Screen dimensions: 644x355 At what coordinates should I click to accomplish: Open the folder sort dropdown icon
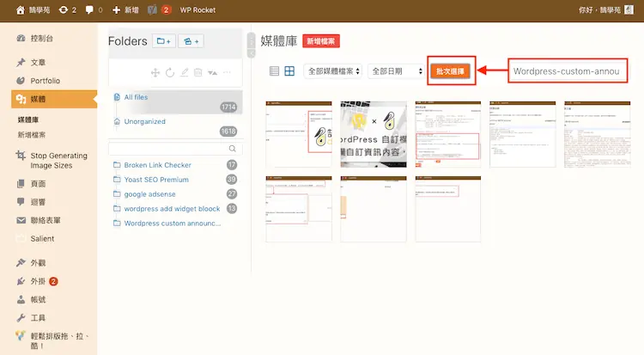212,73
